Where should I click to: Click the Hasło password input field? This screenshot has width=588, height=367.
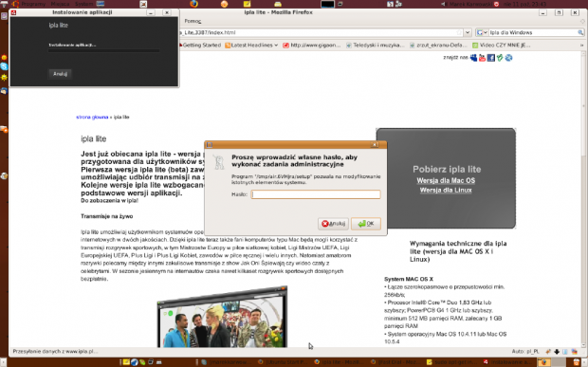pos(316,194)
